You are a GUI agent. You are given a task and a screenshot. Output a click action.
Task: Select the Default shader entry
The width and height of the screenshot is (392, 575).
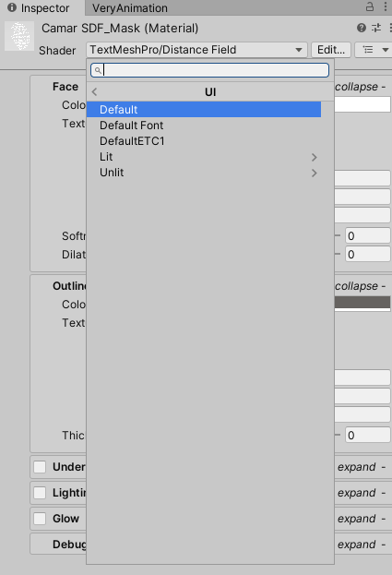pos(204,109)
